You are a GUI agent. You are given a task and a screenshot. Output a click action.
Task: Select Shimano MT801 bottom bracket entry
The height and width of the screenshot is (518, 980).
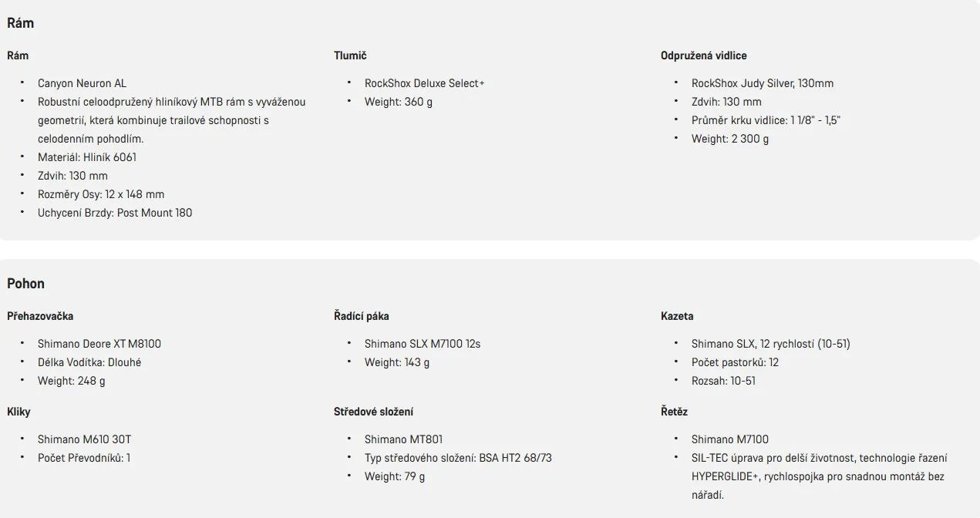point(404,439)
